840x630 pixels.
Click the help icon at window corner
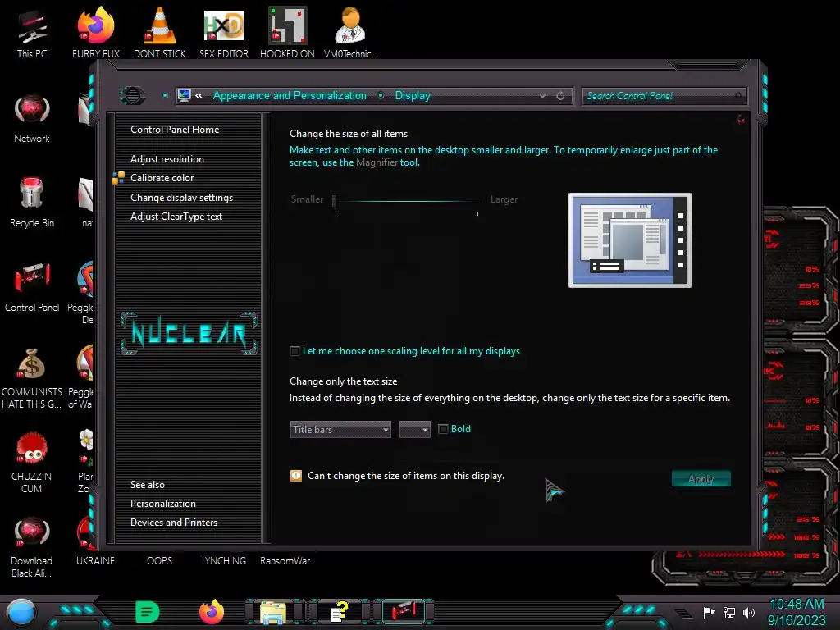741,119
